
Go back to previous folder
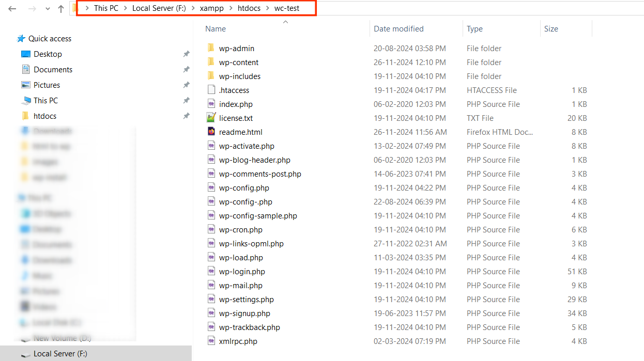[12, 8]
